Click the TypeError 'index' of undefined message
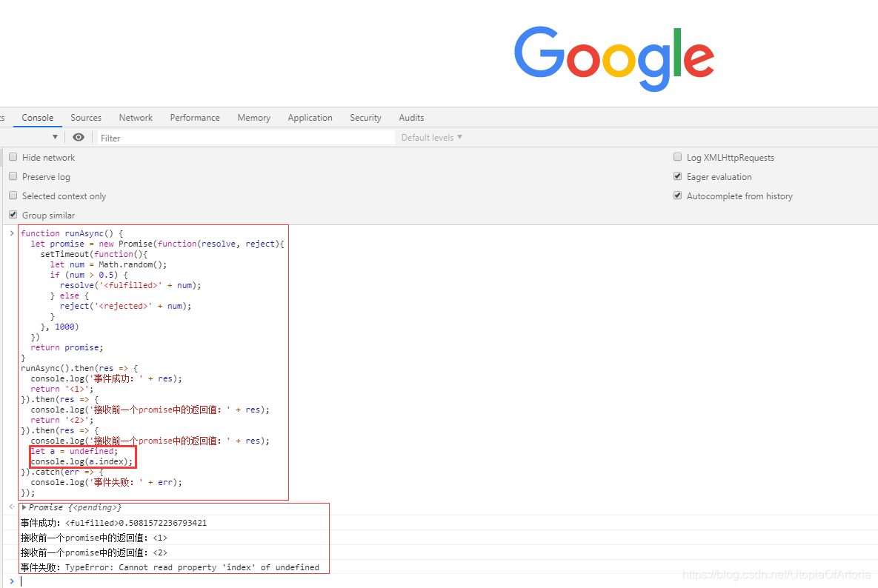The height and width of the screenshot is (588, 878). point(170,567)
